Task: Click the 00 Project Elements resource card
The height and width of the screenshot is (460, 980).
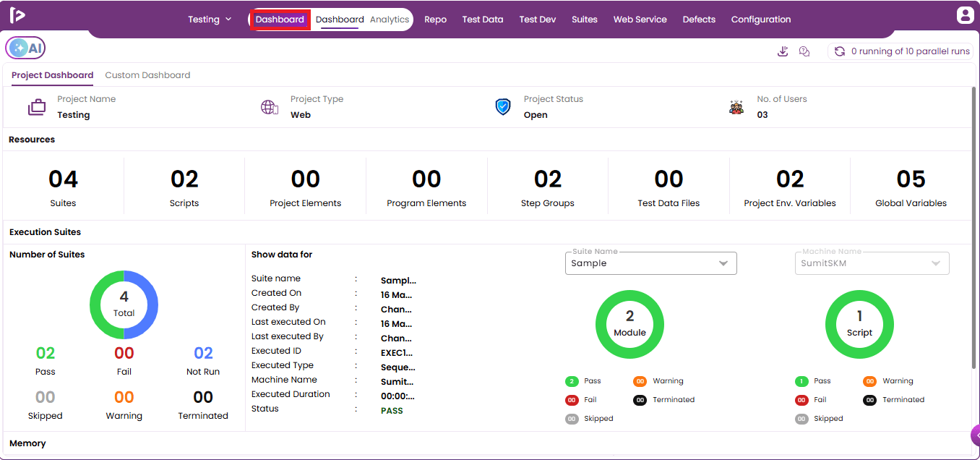Action: 306,186
